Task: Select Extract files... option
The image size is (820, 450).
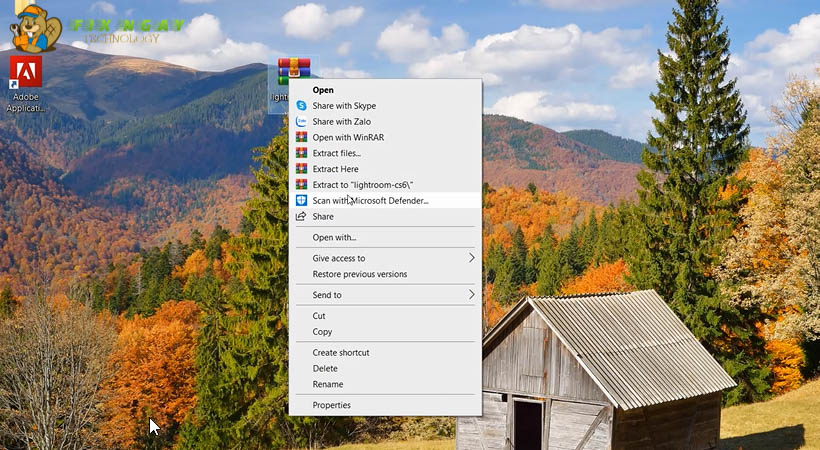Action: 385,153
